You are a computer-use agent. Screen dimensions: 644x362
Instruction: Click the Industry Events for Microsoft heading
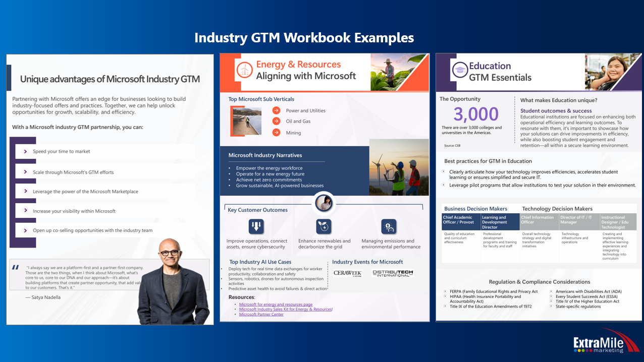[367, 262]
